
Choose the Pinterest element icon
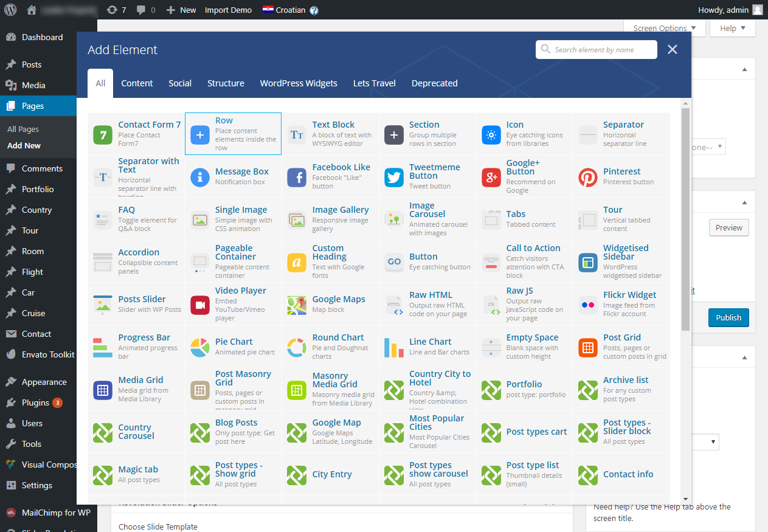588,178
